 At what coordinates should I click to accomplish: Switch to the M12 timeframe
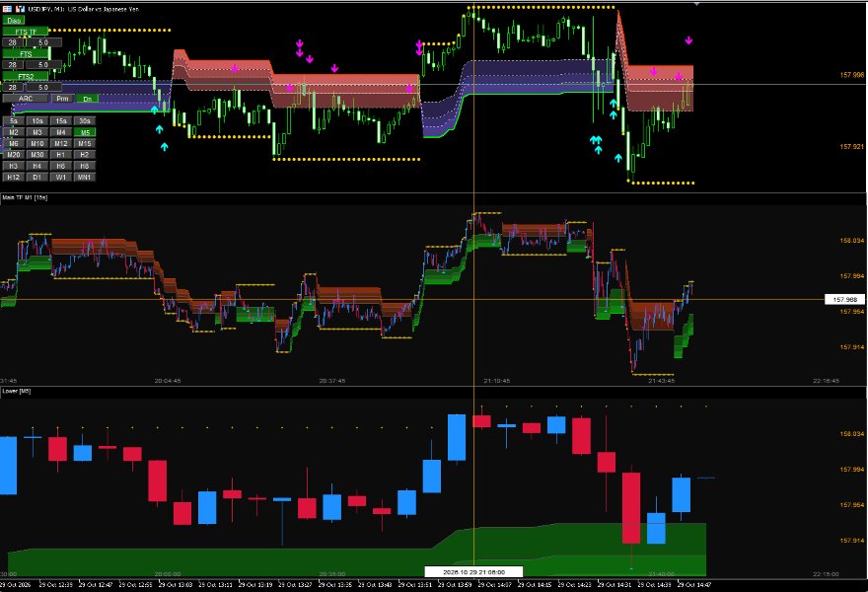click(61, 143)
